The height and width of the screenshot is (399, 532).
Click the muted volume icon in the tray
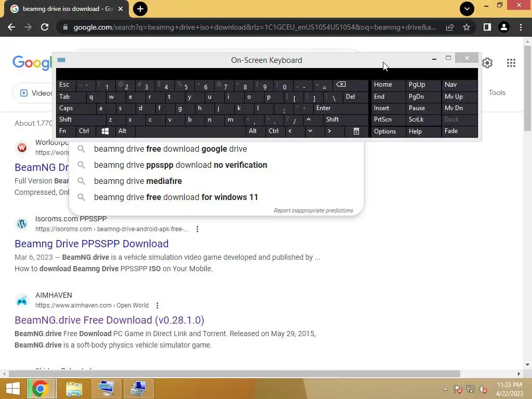(x=483, y=390)
